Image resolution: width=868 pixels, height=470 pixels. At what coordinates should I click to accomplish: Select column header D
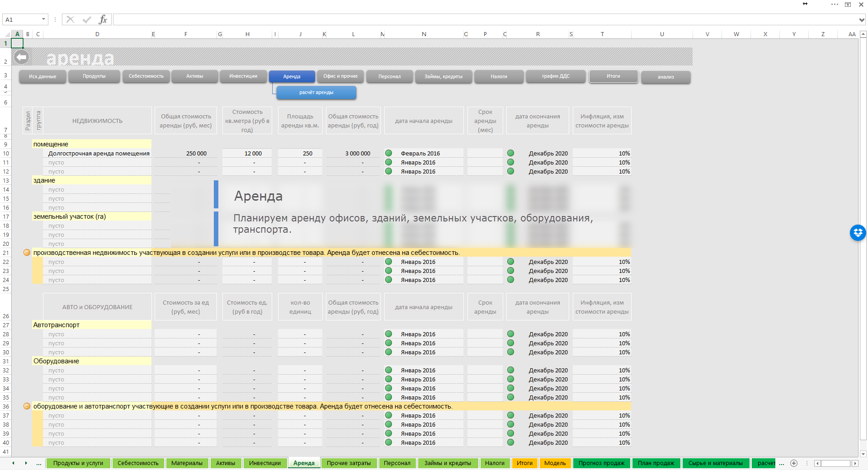click(x=97, y=34)
